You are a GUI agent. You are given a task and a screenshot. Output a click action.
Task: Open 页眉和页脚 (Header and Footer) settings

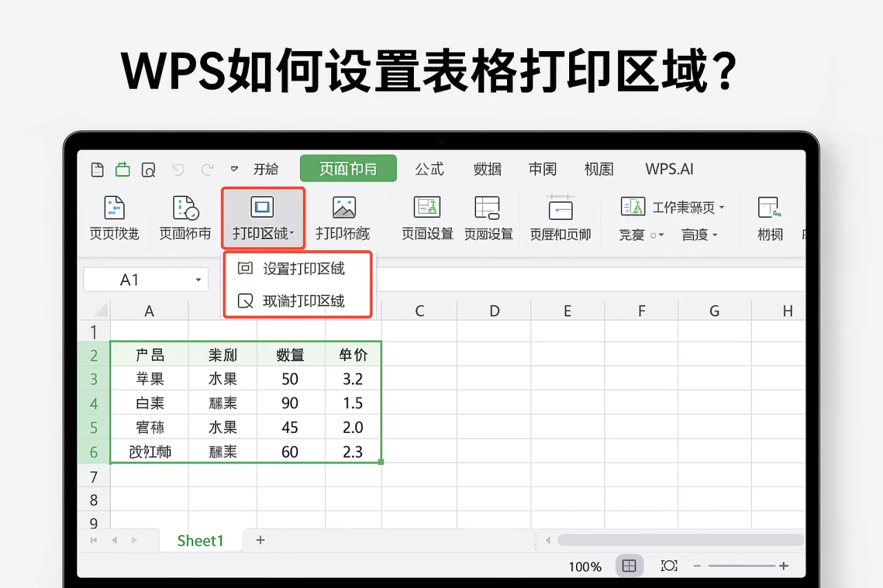559,217
